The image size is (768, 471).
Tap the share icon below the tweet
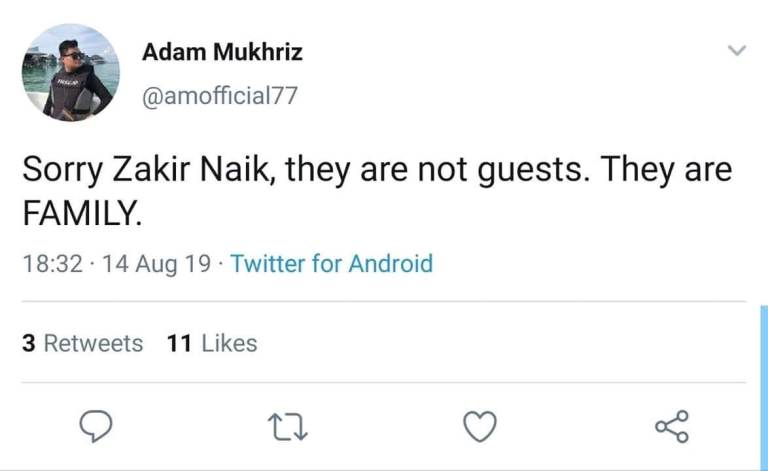click(x=672, y=427)
